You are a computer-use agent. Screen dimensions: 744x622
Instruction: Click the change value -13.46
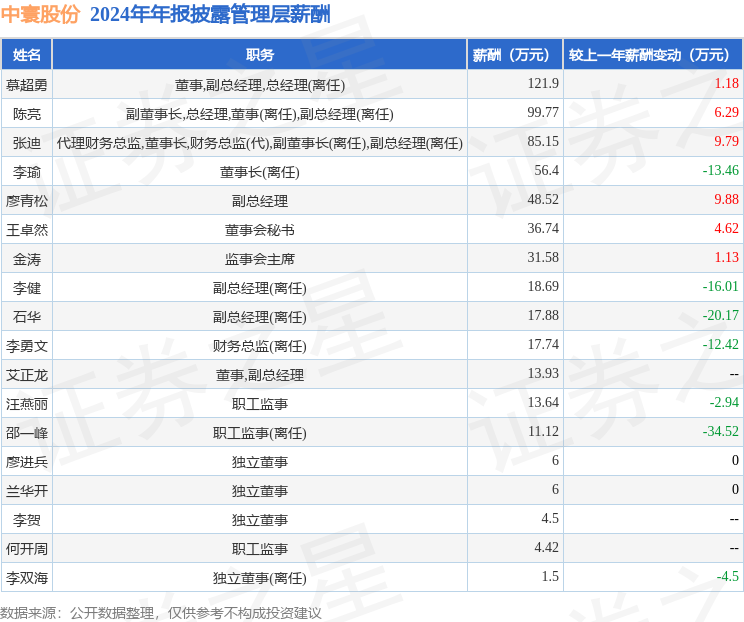(x=721, y=170)
